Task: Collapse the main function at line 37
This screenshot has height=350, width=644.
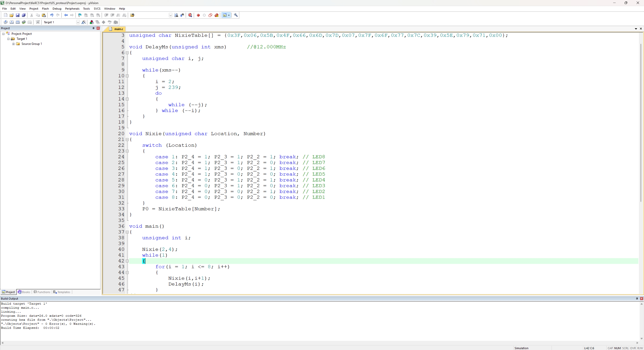Action: [127, 232]
